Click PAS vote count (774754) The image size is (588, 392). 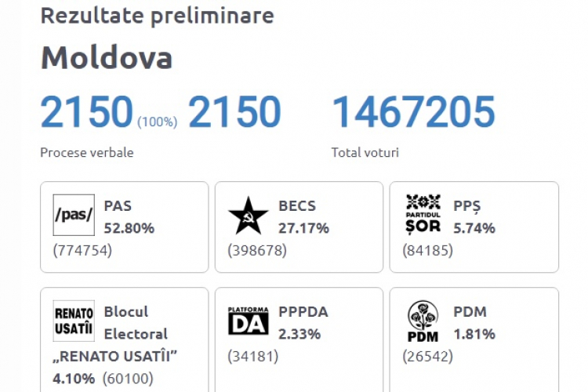point(82,250)
